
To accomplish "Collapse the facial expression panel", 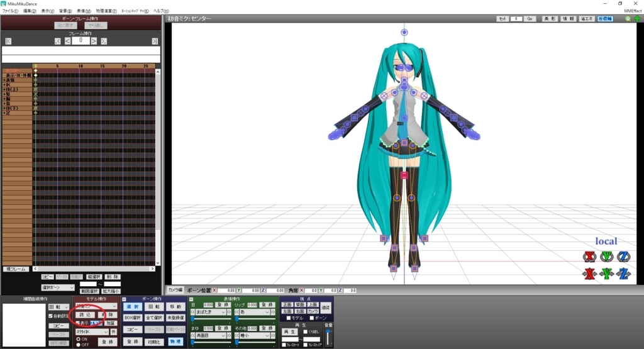I will click(192, 299).
